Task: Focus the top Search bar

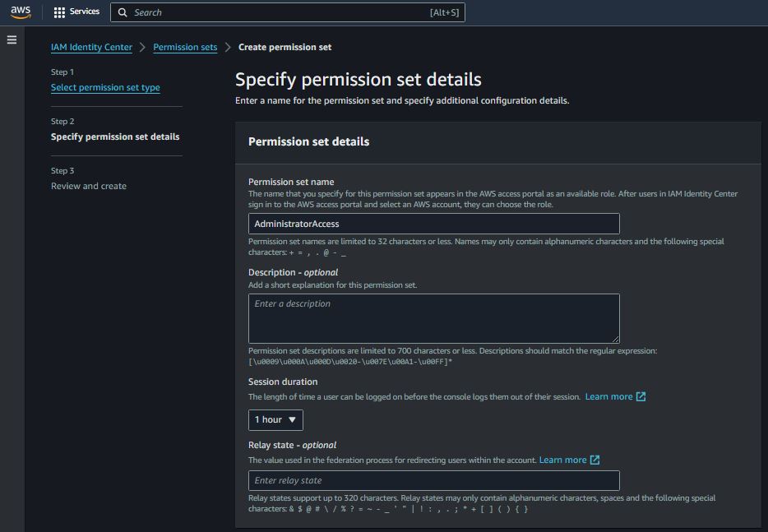Action: coord(280,12)
